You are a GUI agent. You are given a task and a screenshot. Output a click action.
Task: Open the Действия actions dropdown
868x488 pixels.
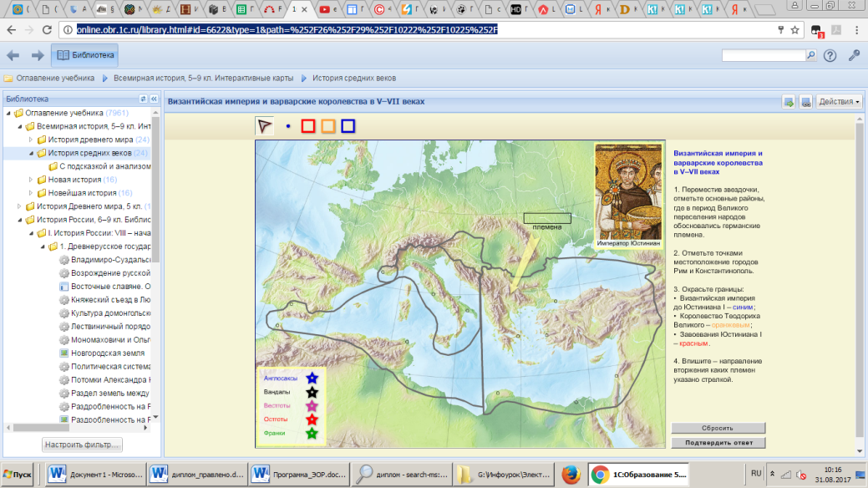(x=839, y=102)
